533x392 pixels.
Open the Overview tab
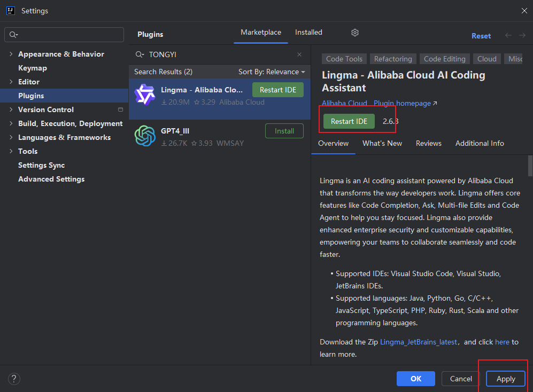point(333,143)
